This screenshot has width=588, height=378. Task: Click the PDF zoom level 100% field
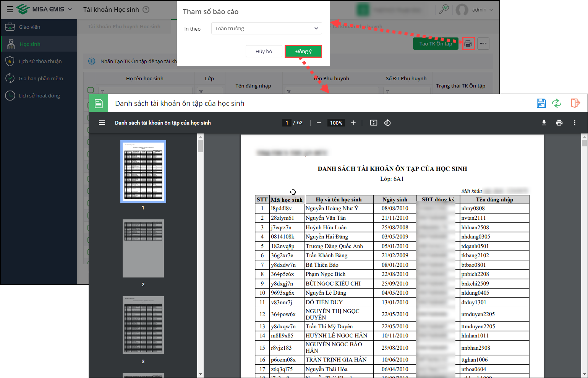336,123
